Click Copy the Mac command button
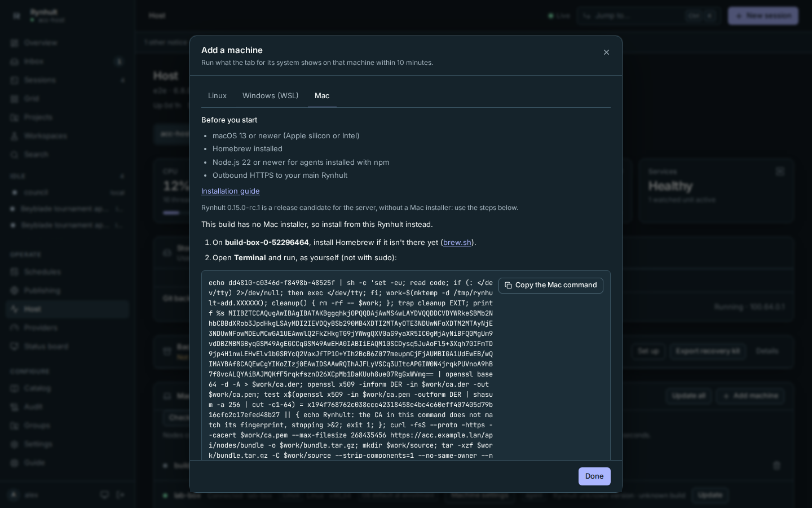Viewport: 812px width, 508px height. coord(550,286)
